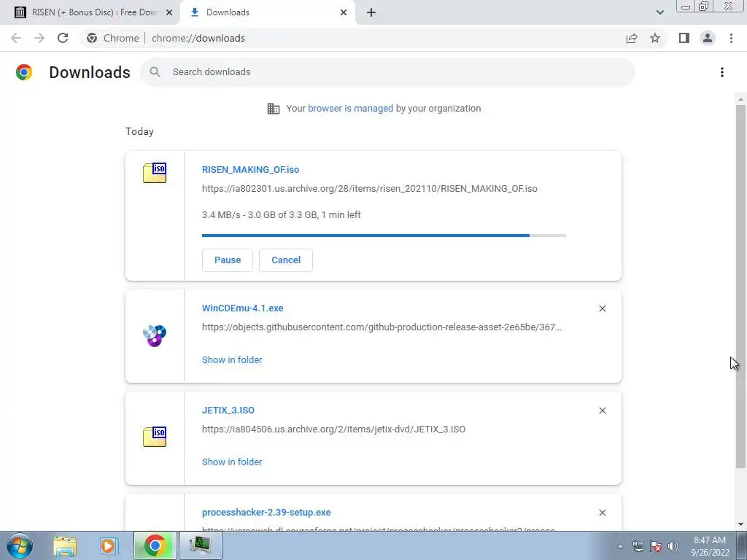Open the Process Hacker taskbar button
Screen dimensions: 747x560
click(200, 545)
